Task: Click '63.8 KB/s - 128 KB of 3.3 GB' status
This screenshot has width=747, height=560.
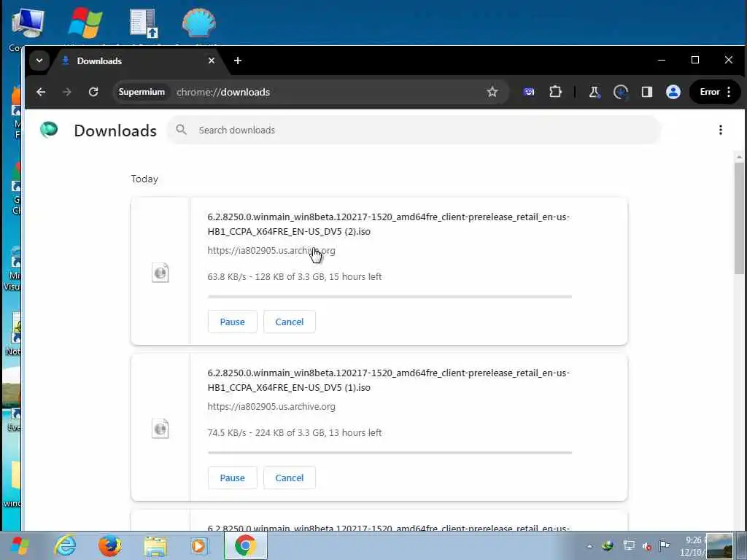Action: [x=295, y=276]
